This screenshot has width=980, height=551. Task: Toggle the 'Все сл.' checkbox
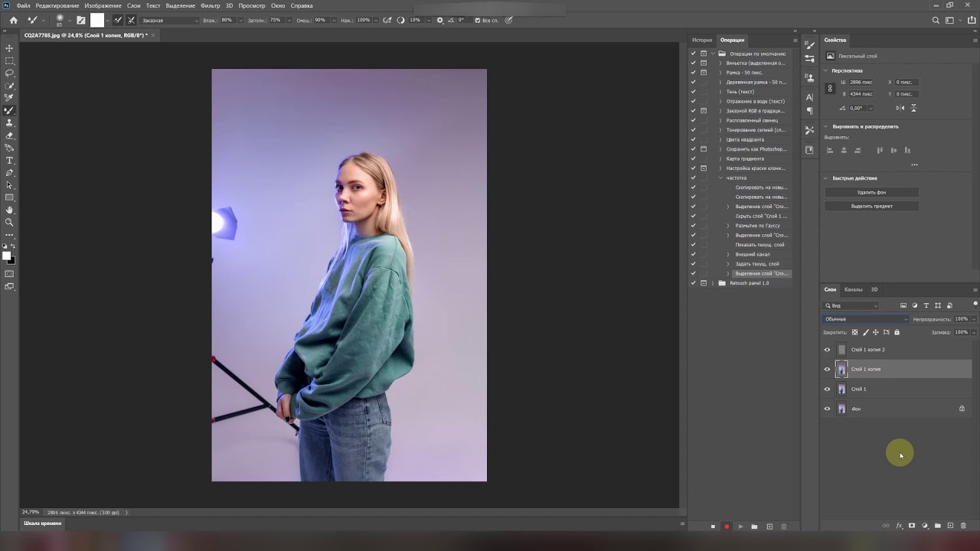coord(478,20)
